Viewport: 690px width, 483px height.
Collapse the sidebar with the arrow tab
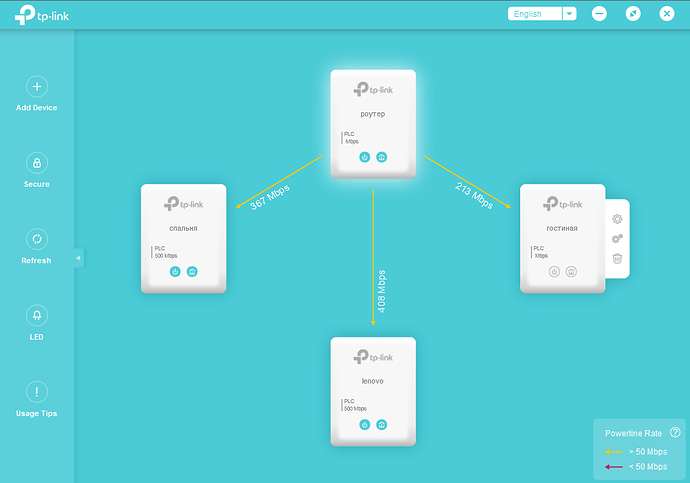point(79,258)
